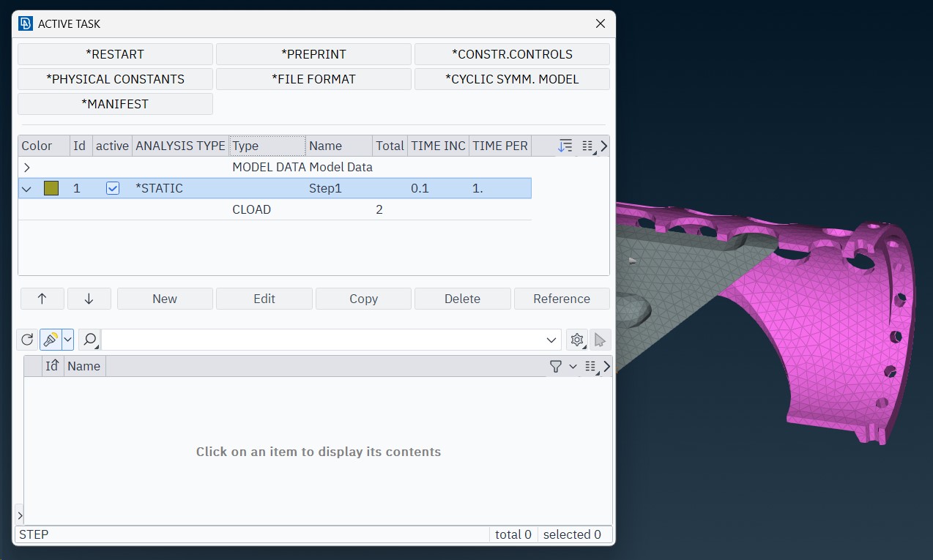Move the step up with up arrow
The width and height of the screenshot is (933, 560).
[42, 299]
